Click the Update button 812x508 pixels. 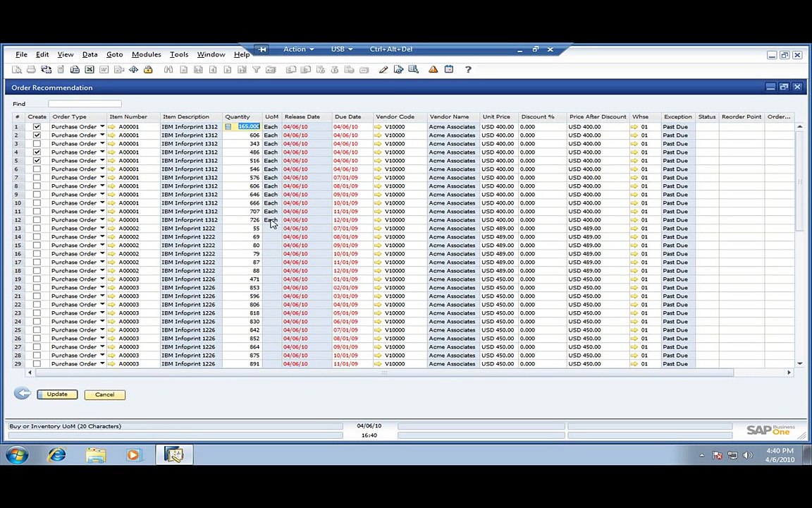[57, 394]
